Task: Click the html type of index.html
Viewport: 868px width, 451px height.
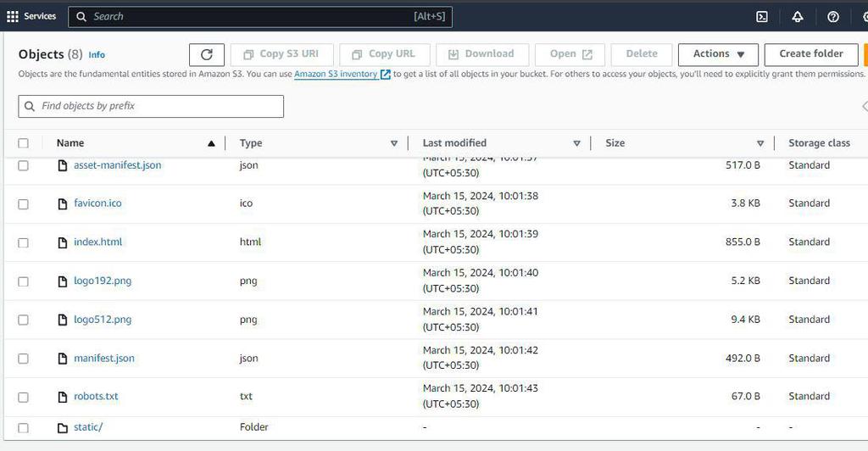Action: [x=250, y=242]
